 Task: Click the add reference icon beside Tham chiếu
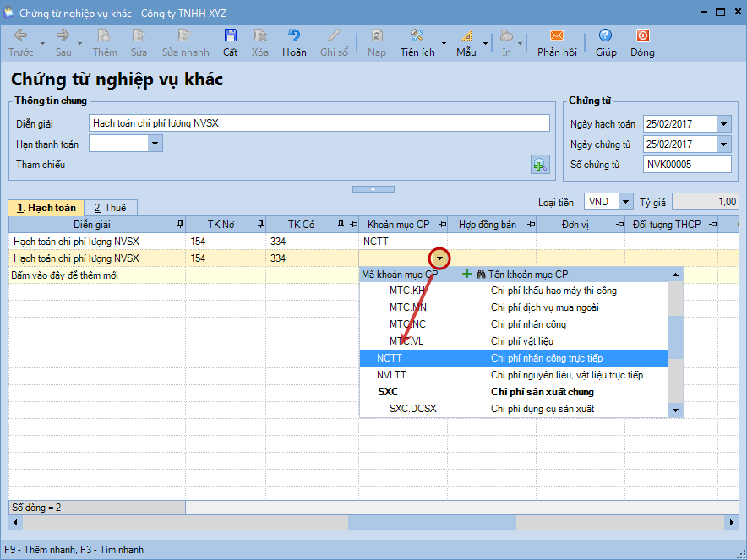coord(540,165)
